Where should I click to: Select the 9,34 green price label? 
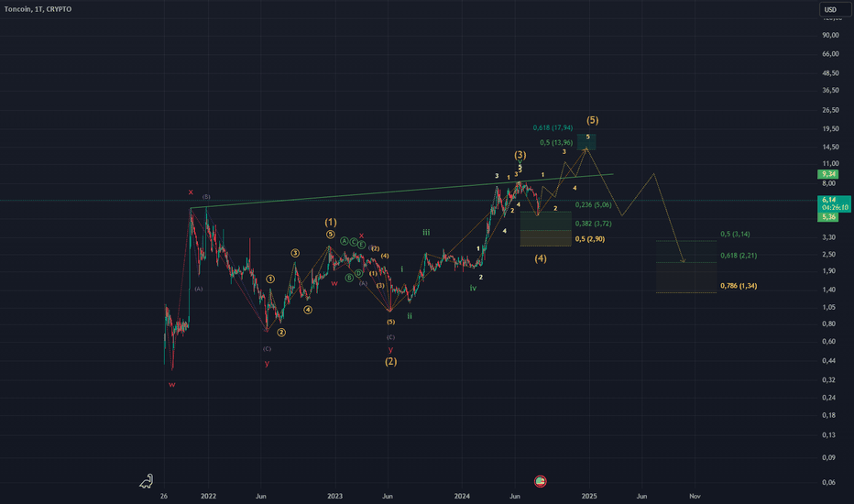pos(828,174)
